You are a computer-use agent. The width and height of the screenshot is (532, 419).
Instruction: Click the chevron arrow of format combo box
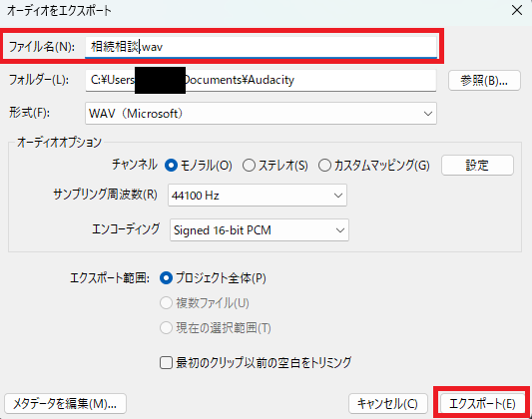[x=428, y=114]
